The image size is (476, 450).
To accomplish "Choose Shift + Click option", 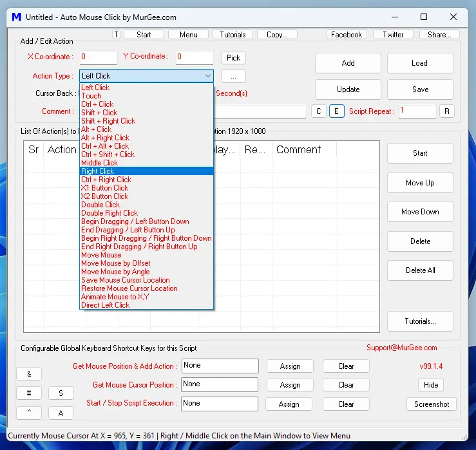I will [146, 113].
